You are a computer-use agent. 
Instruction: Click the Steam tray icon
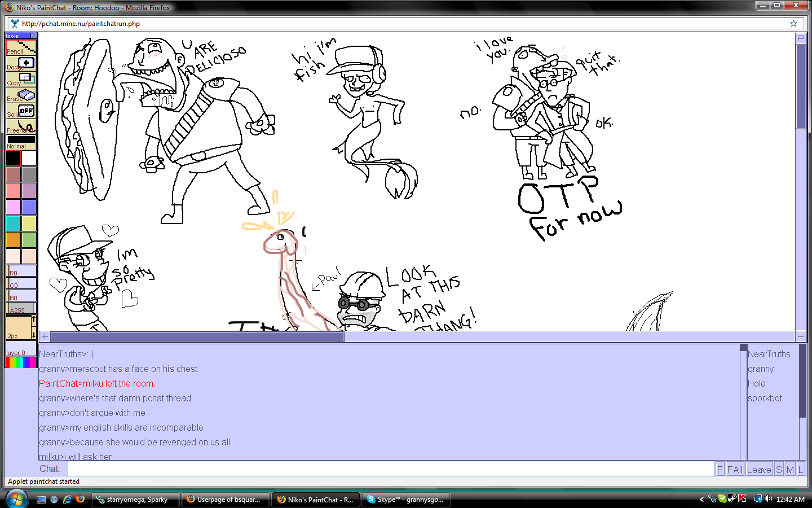tap(732, 499)
